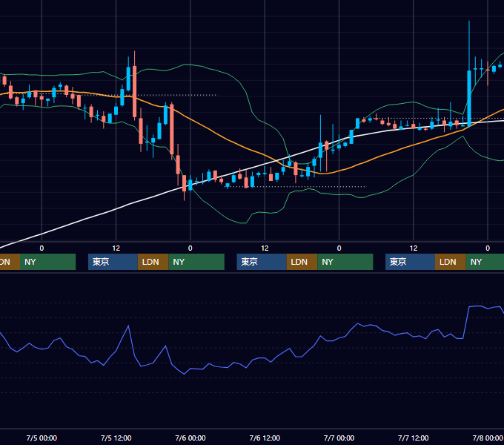Click the 7/5 00:00 time axis label
504x445 pixels.
pos(42,438)
